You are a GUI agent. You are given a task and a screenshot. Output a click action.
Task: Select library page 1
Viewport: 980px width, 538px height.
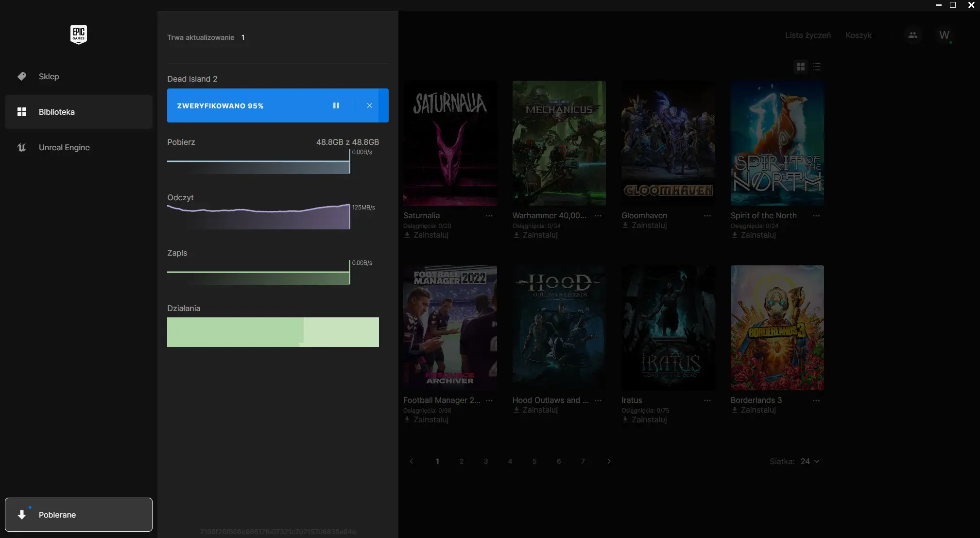[x=437, y=461]
